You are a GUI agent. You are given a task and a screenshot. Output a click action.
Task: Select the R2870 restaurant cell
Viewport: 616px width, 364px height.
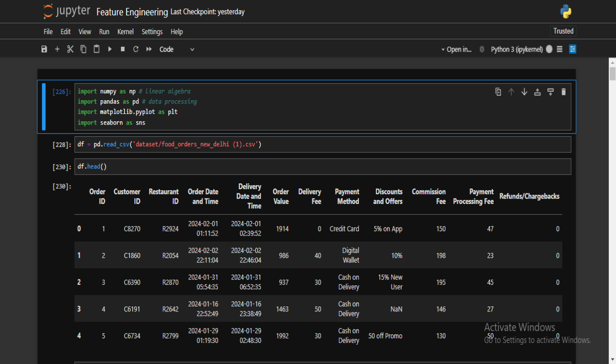pyautogui.click(x=170, y=283)
